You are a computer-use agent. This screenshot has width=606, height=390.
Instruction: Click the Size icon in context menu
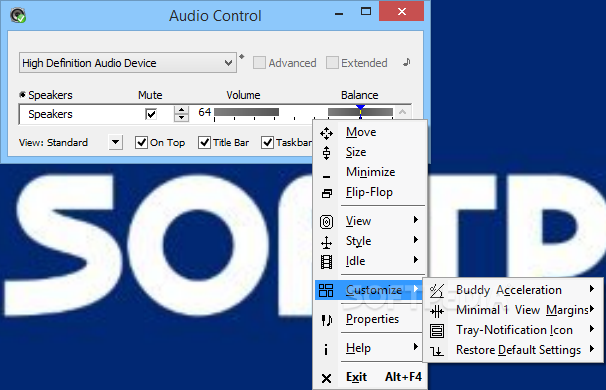[327, 153]
